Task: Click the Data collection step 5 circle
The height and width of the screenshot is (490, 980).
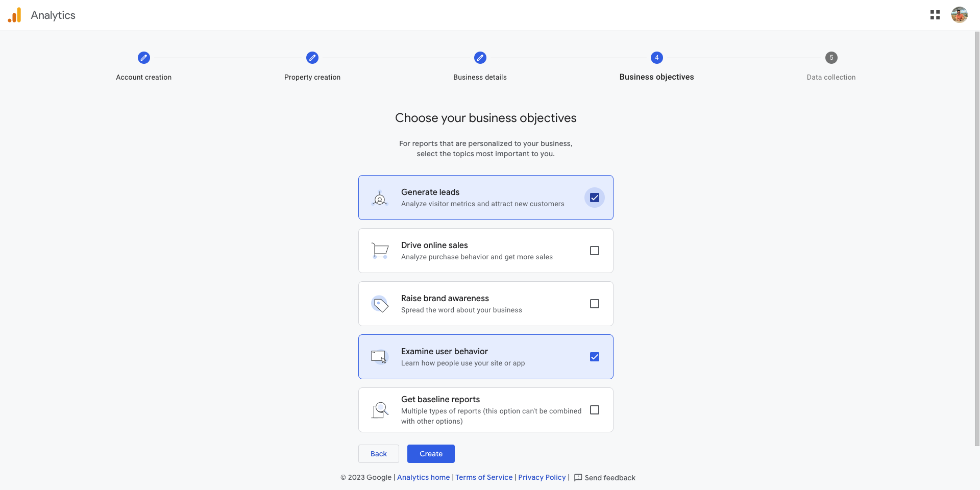Action: 831,58
